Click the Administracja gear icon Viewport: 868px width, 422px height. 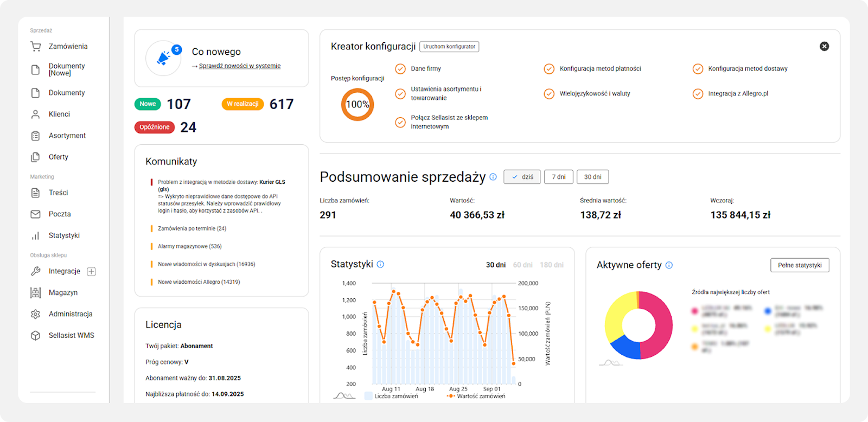click(x=35, y=314)
